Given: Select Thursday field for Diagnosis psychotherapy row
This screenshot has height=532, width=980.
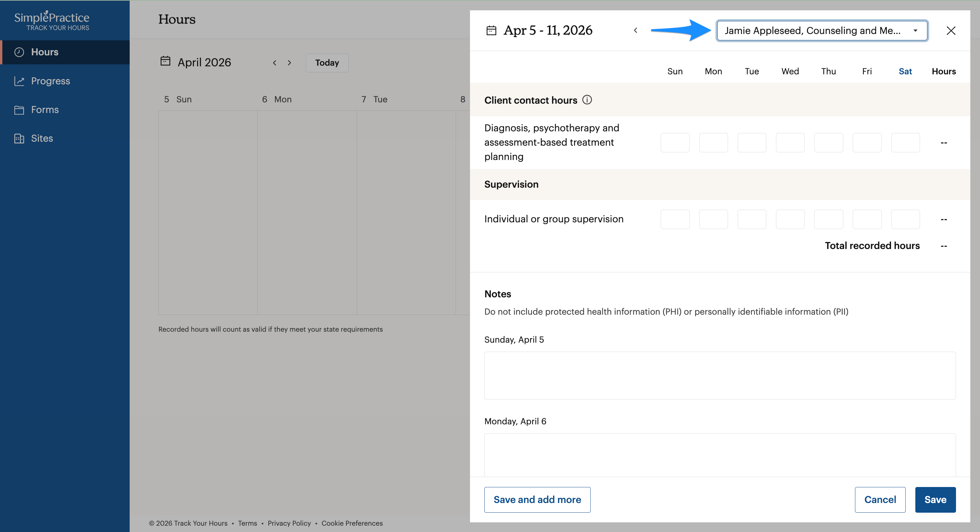Looking at the screenshot, I should pos(829,142).
